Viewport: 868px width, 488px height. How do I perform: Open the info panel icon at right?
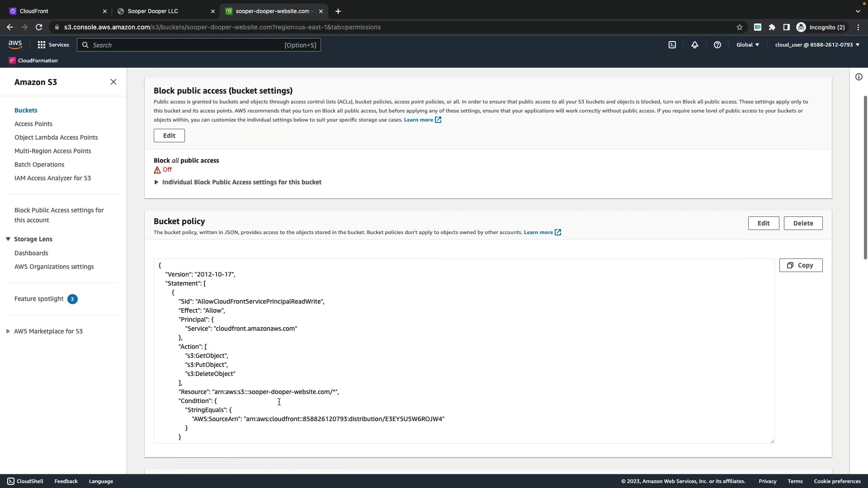coord(859,77)
